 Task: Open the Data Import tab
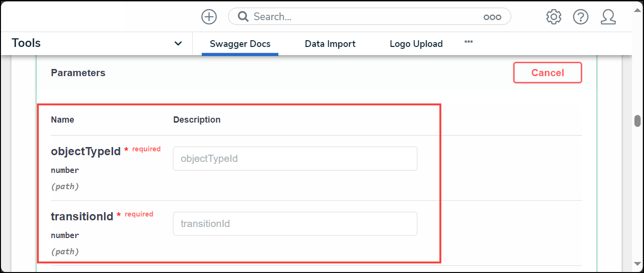pos(330,44)
